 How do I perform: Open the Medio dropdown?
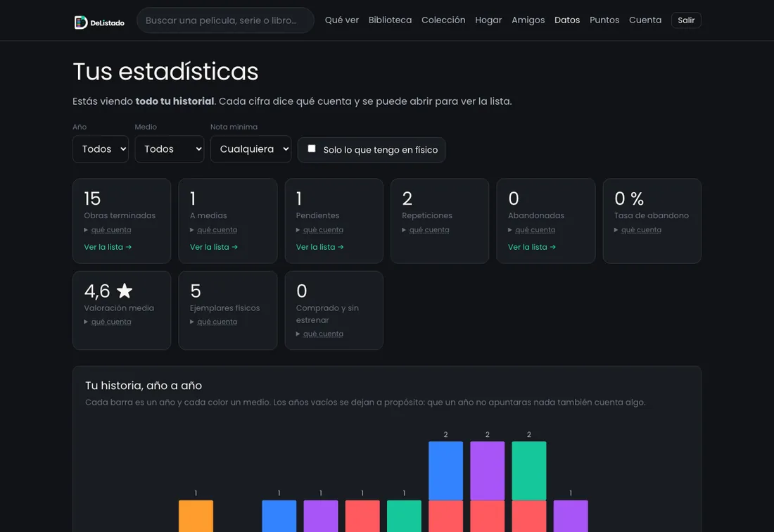pyautogui.click(x=170, y=149)
